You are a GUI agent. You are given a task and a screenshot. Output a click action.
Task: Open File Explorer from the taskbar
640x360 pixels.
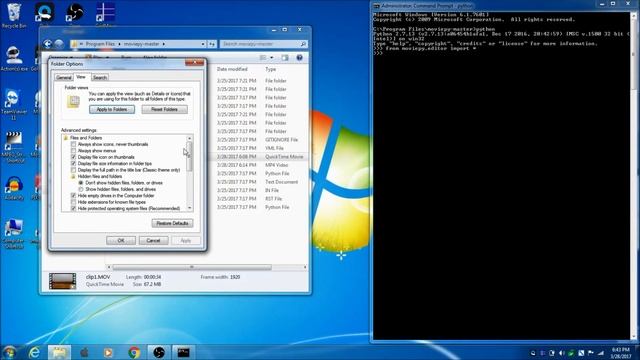[60, 352]
